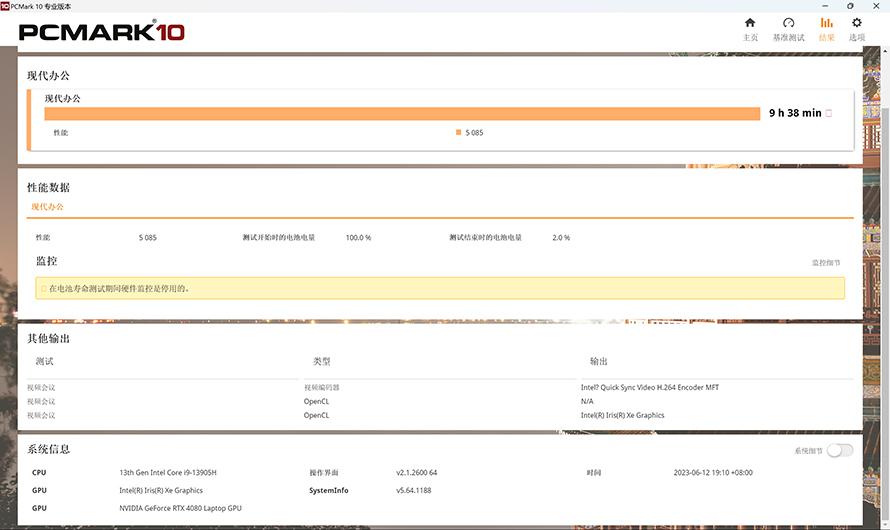Click the N/A output cell
The image size is (890, 530).
pos(587,401)
